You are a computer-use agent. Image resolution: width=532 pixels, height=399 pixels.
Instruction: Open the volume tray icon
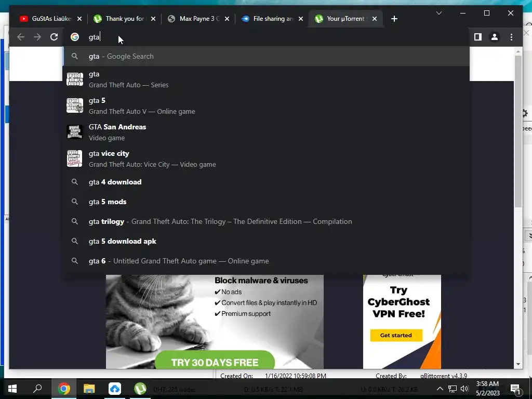point(464,389)
